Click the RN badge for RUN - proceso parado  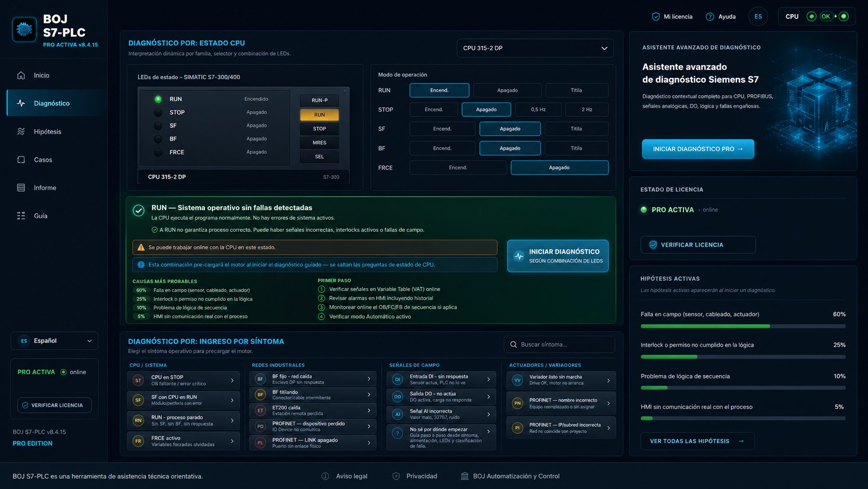(138, 420)
